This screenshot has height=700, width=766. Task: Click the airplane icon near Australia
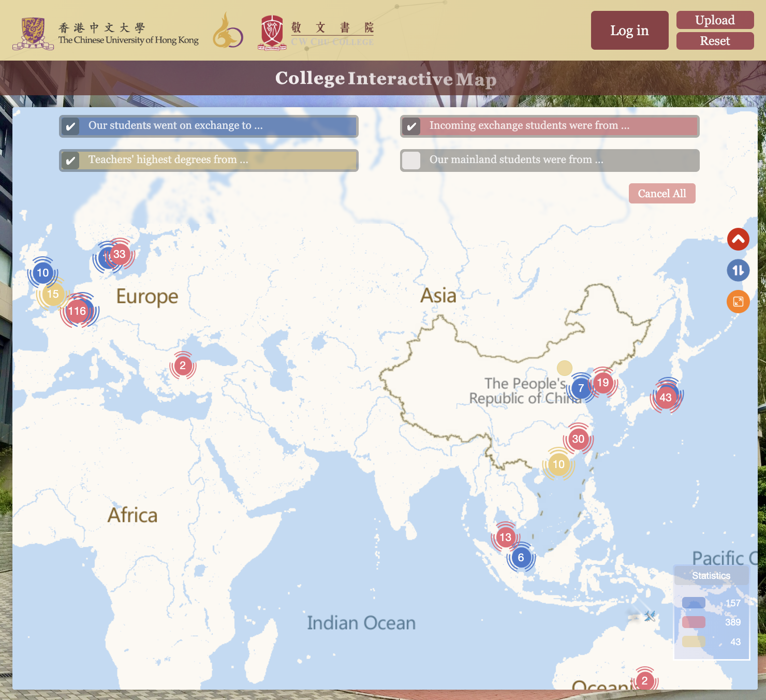[x=650, y=616]
